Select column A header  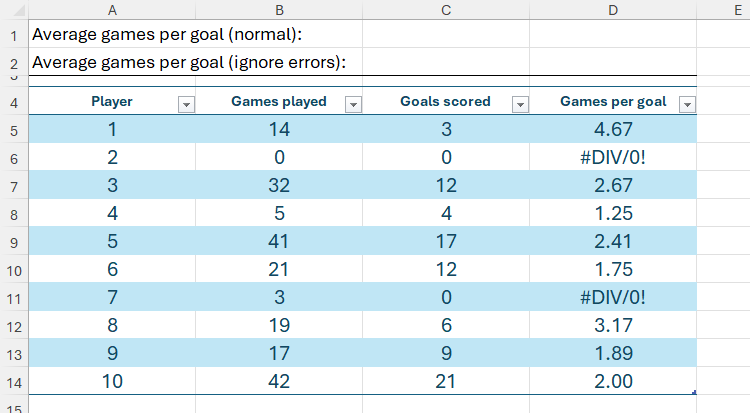112,9
